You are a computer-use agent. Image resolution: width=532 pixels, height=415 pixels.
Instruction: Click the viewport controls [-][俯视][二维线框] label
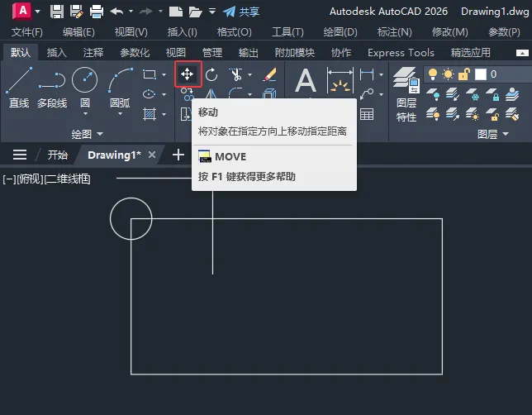point(46,179)
